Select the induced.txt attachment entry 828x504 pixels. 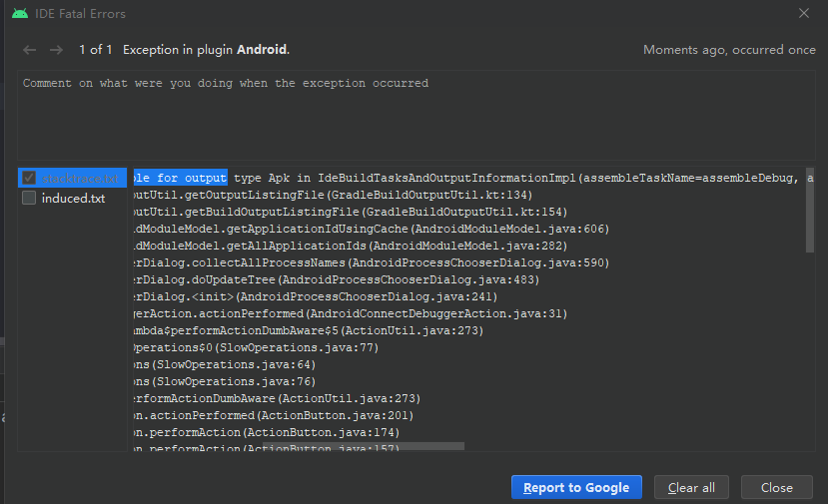[x=73, y=198]
